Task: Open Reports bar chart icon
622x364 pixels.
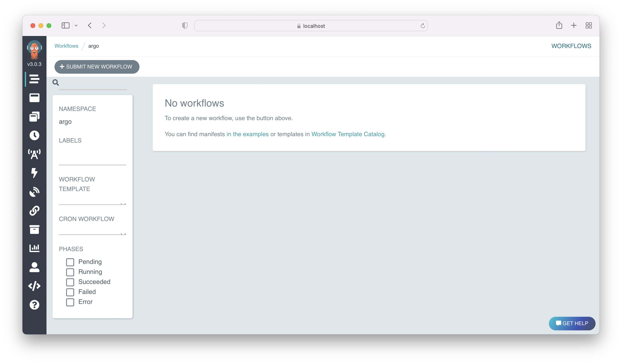Action: [x=34, y=248]
